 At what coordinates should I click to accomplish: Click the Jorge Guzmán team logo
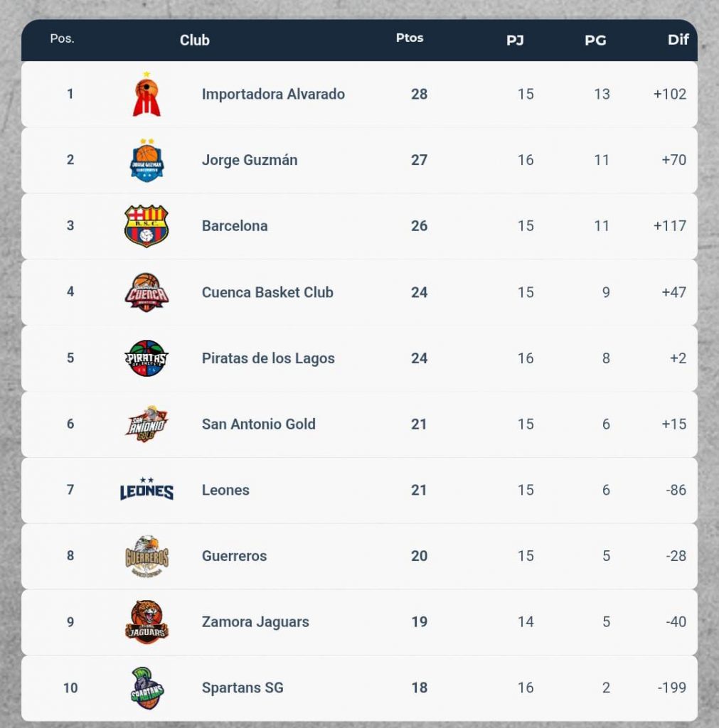point(147,161)
